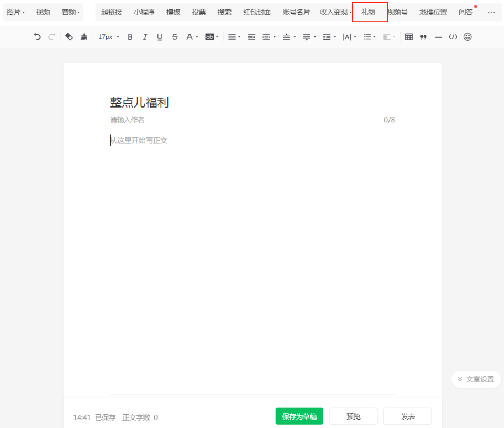This screenshot has width=504, height=428.
Task: Open the 图片 insert menu
Action: coord(15,12)
